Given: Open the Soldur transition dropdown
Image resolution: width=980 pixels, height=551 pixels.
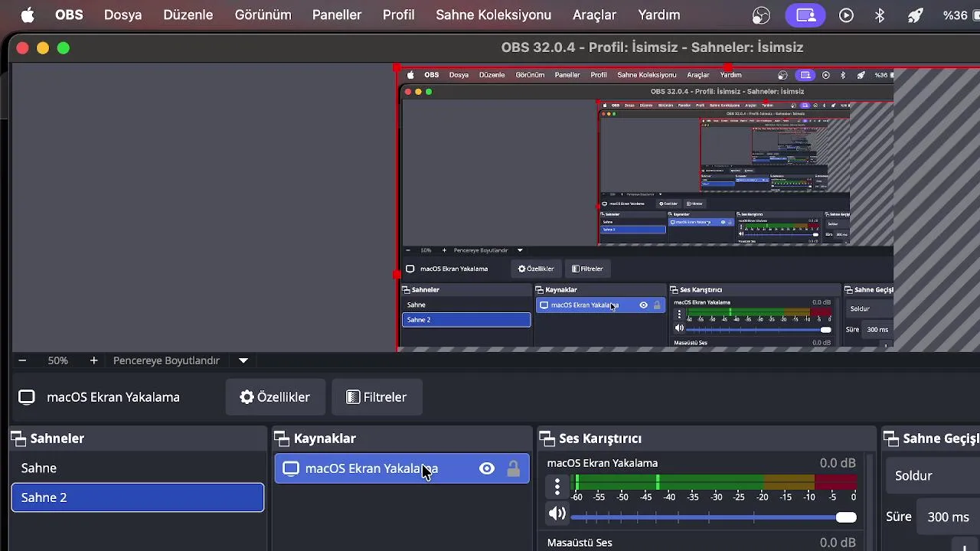Looking at the screenshot, I should pos(934,476).
